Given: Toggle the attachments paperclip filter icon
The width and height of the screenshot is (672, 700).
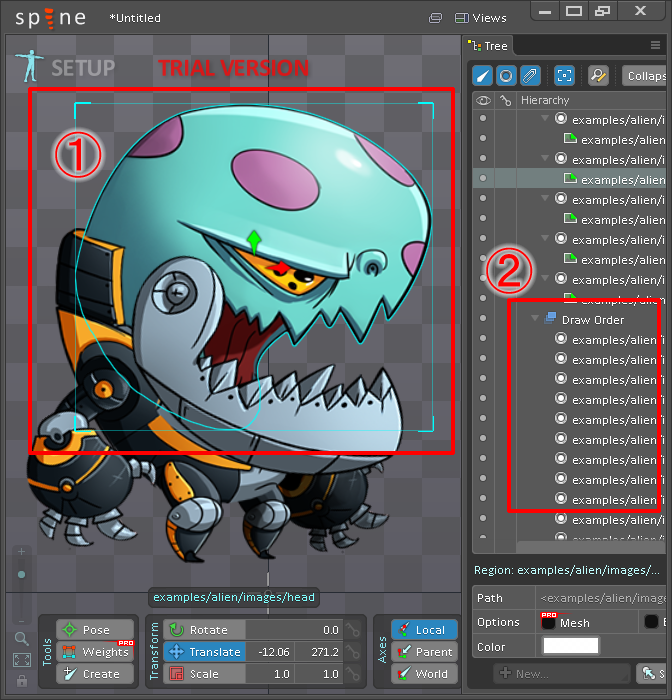Looking at the screenshot, I should click(530, 75).
